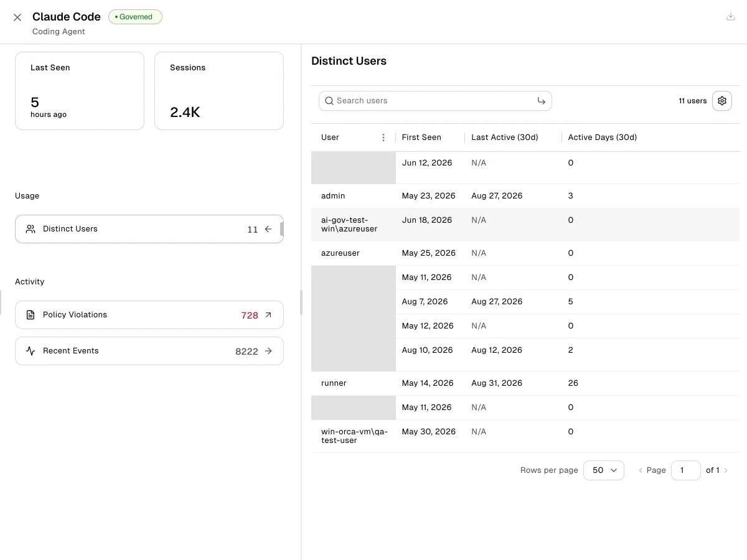
Task: Open the Distinct Users usage row
Action: (x=149, y=229)
